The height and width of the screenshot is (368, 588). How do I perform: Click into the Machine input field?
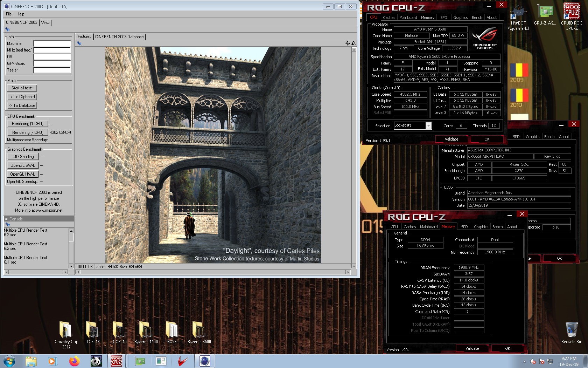pyautogui.click(x=52, y=43)
